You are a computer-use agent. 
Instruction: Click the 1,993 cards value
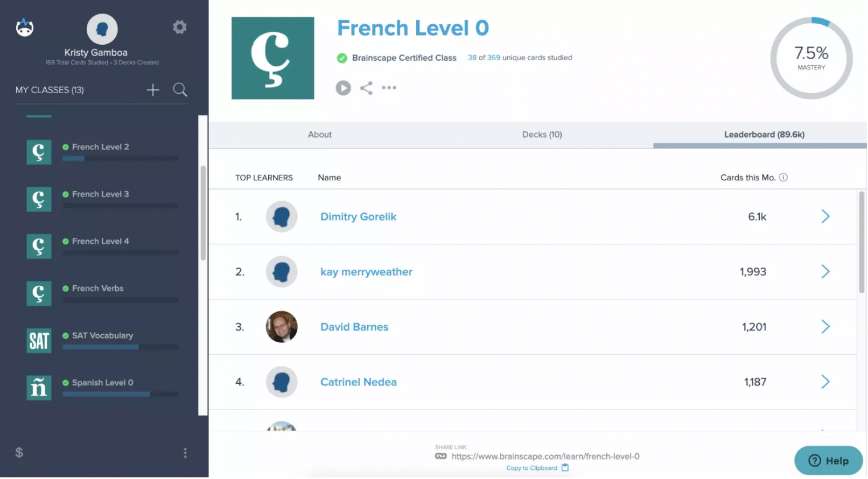(x=753, y=272)
